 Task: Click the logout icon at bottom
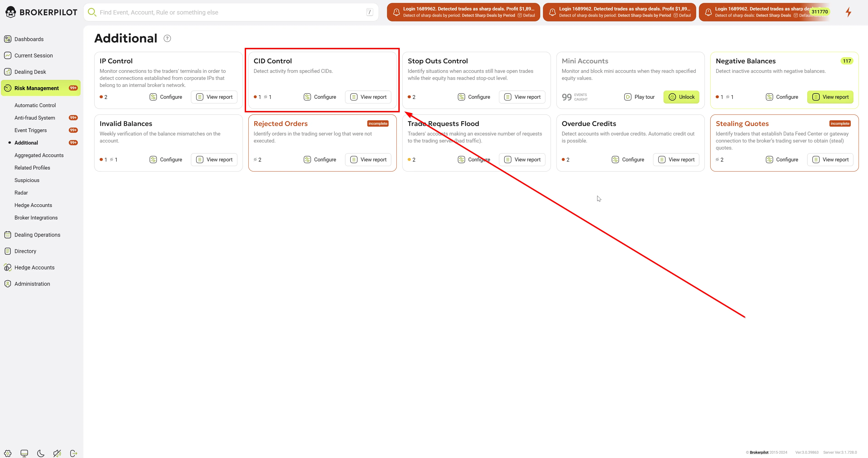click(74, 453)
